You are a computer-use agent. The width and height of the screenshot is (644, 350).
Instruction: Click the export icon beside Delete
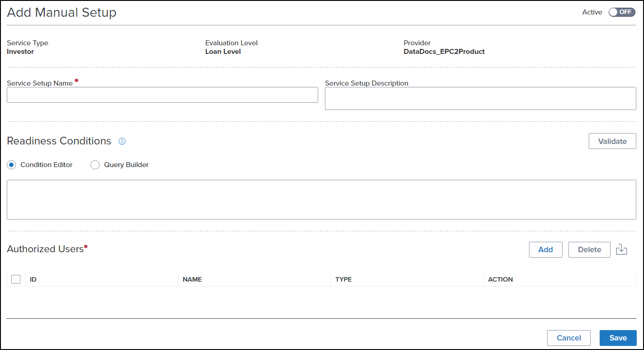tap(621, 249)
